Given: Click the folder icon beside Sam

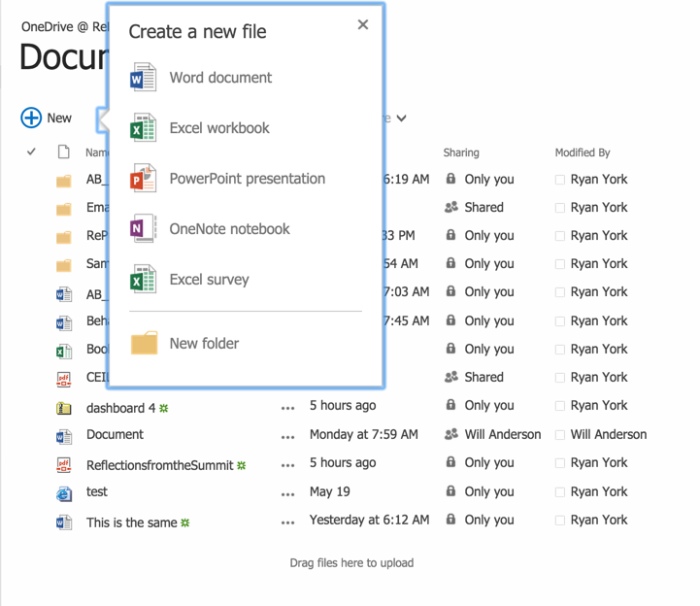Looking at the screenshot, I should click(64, 265).
